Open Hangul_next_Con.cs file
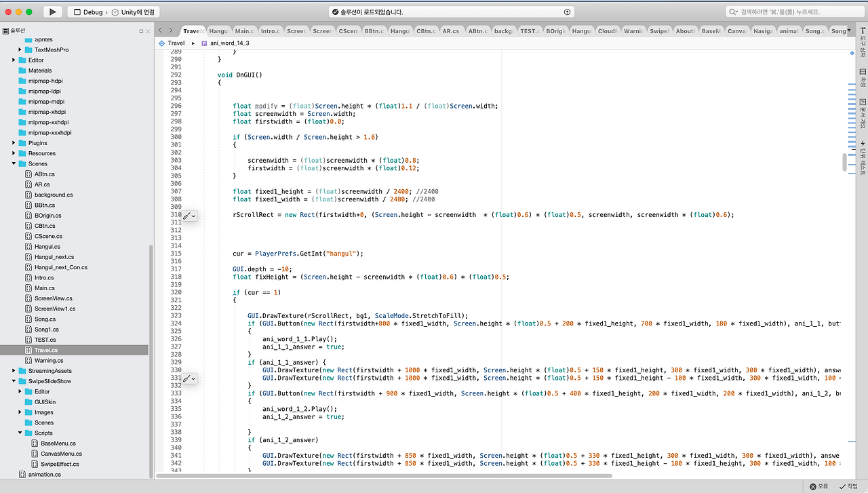 pos(61,267)
